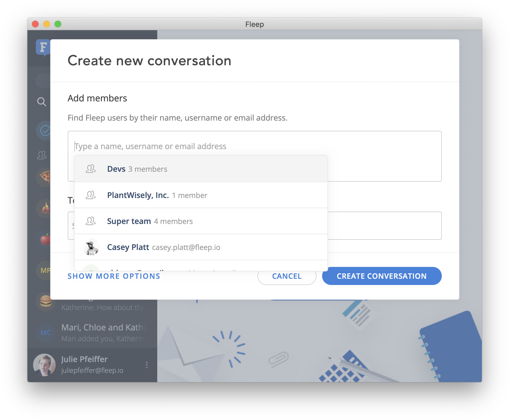
Task: Click the PlantWisely team group icon
Action: (x=91, y=195)
